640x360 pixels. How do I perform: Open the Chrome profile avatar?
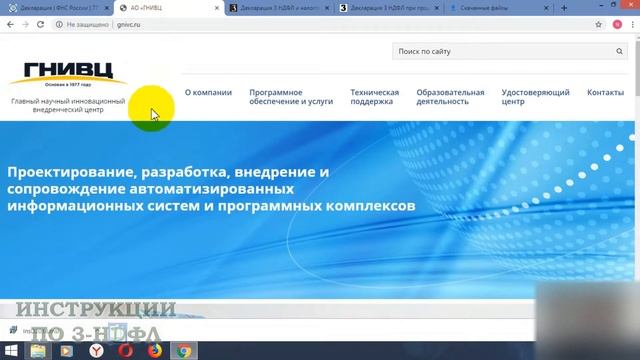pyautogui.click(x=617, y=24)
